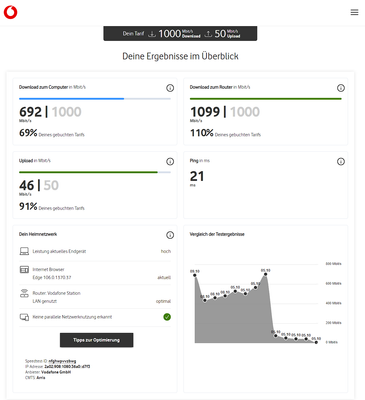This screenshot has height=400, width=365.
Task: Click the Tipps zur Optimierung button
Action: (97, 340)
